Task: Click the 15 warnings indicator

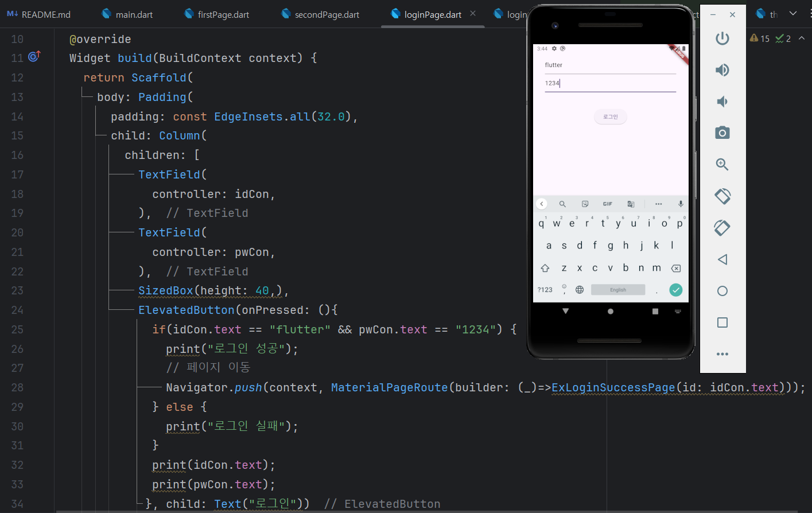Action: coord(760,38)
